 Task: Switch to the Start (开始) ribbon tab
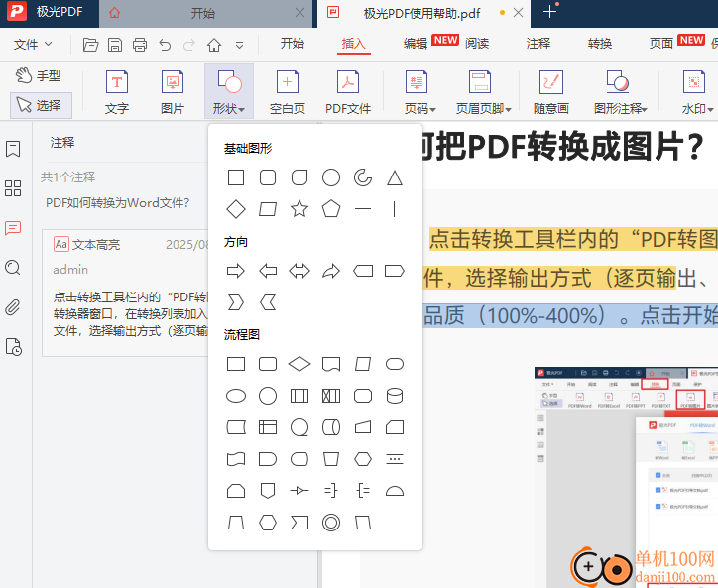(293, 44)
